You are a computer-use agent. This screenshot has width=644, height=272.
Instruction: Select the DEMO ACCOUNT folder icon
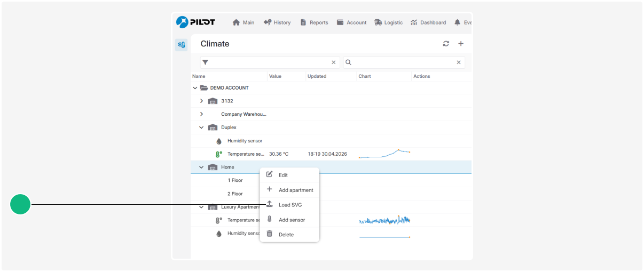203,88
